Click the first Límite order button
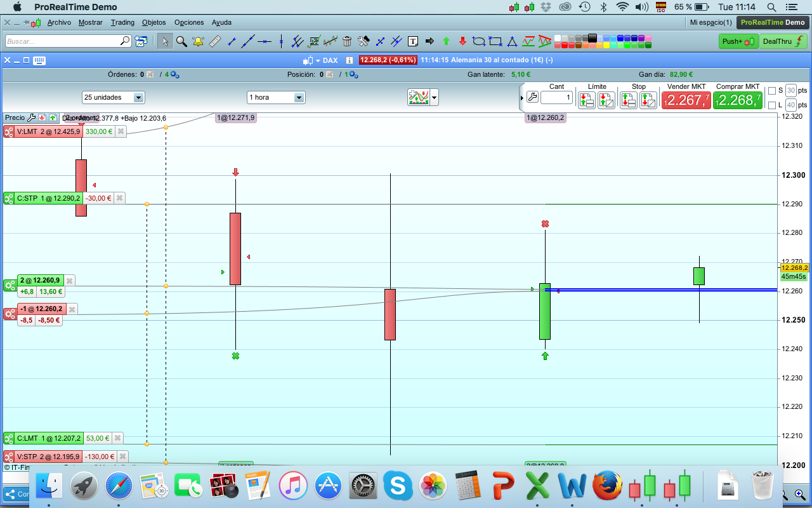The width and height of the screenshot is (812, 508). coord(586,100)
